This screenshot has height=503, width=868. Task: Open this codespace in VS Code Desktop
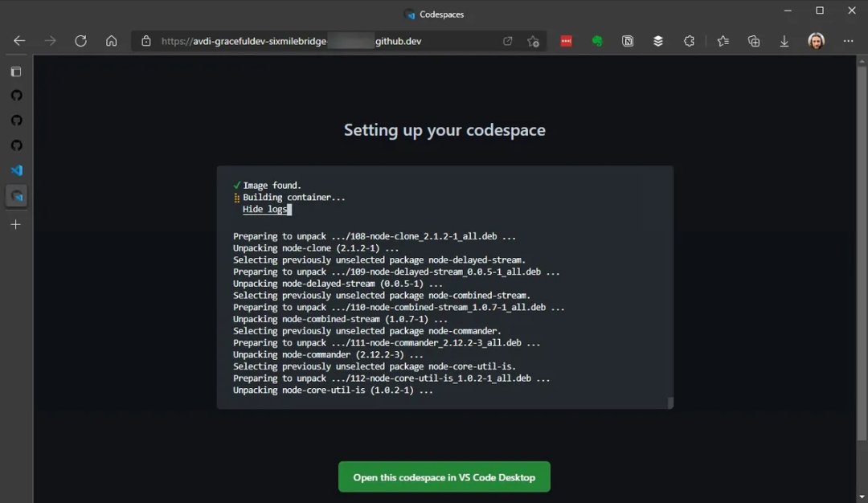(444, 477)
